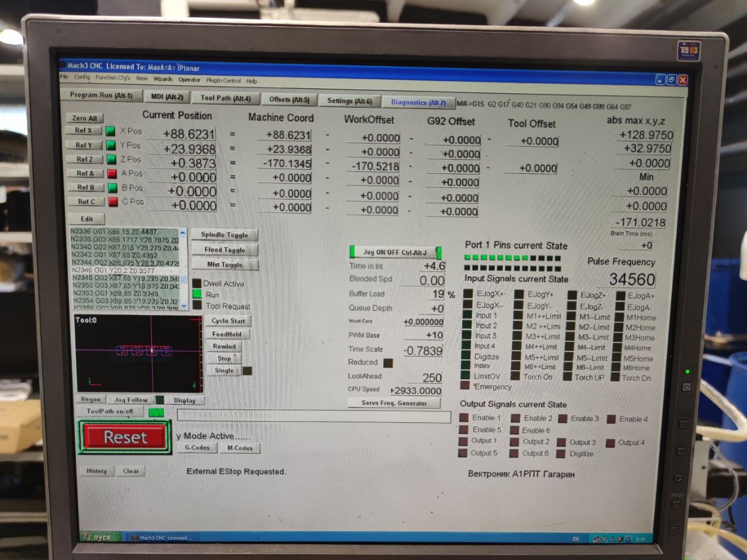Viewport: 747px width, 560px height.
Task: Open the Windows Пуск start button
Action: (x=100, y=537)
